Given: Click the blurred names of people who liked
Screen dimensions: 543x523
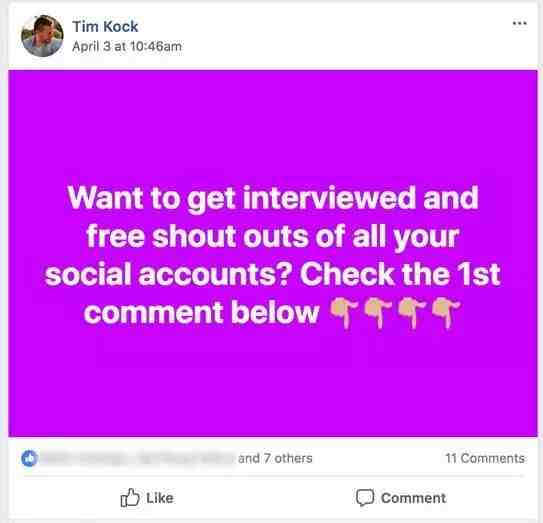Looking at the screenshot, I should click(138, 458).
